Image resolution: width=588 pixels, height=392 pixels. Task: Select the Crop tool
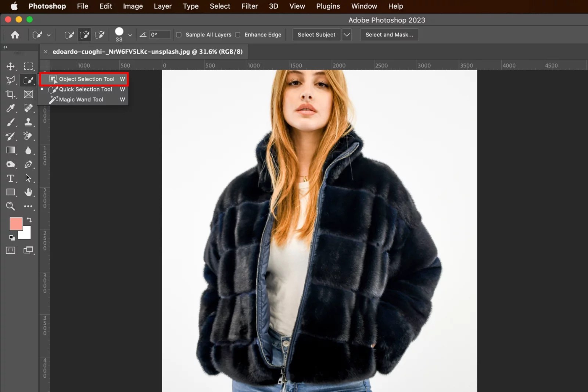point(10,94)
